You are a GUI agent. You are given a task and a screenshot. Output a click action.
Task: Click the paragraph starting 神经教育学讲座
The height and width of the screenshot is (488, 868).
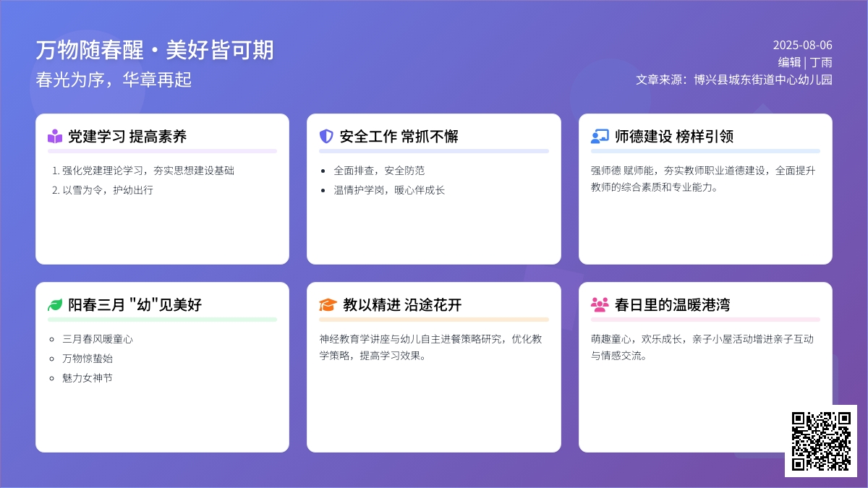431,347
